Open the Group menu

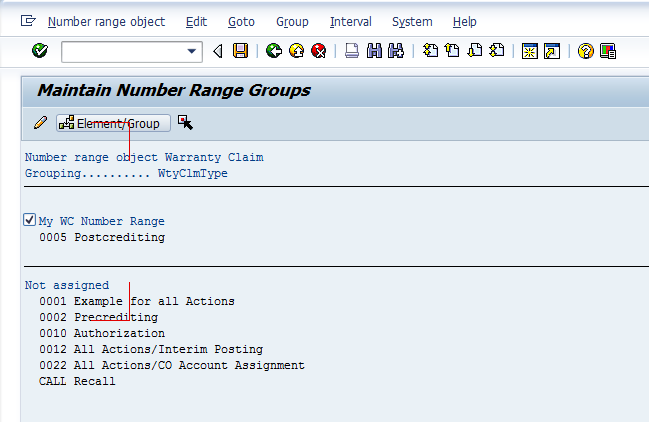[x=292, y=22]
